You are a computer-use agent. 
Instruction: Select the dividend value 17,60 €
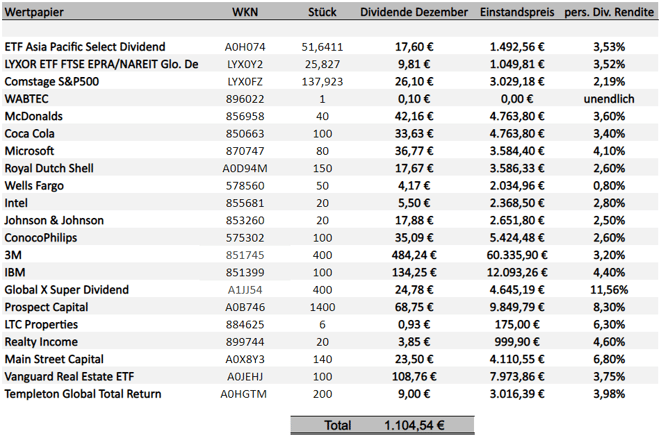pos(414,47)
